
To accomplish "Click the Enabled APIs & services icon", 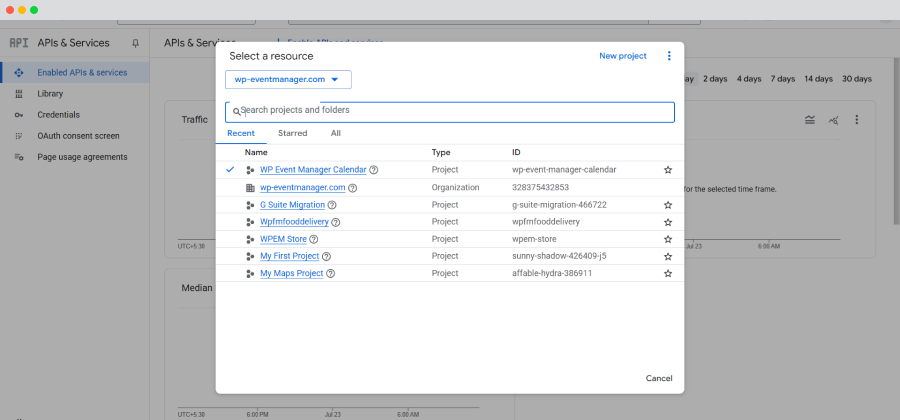I will pos(19,73).
